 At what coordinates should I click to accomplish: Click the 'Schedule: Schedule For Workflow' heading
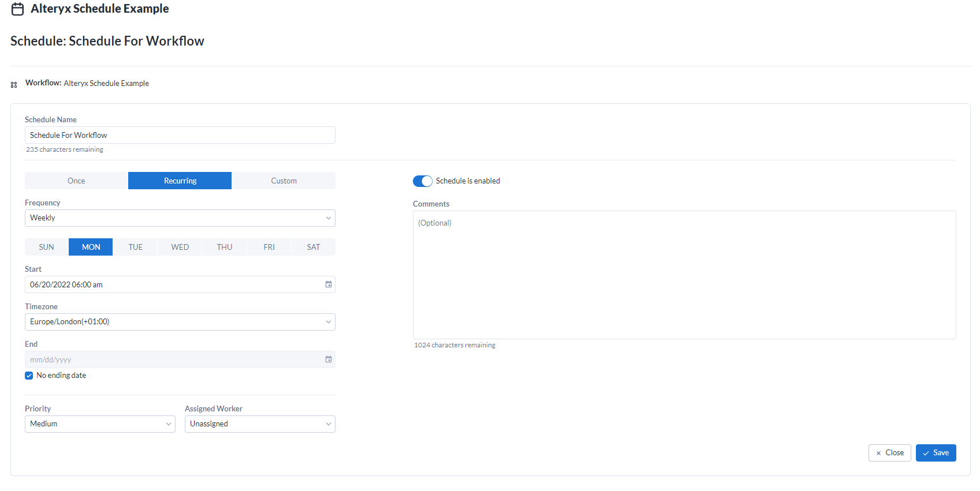click(107, 41)
